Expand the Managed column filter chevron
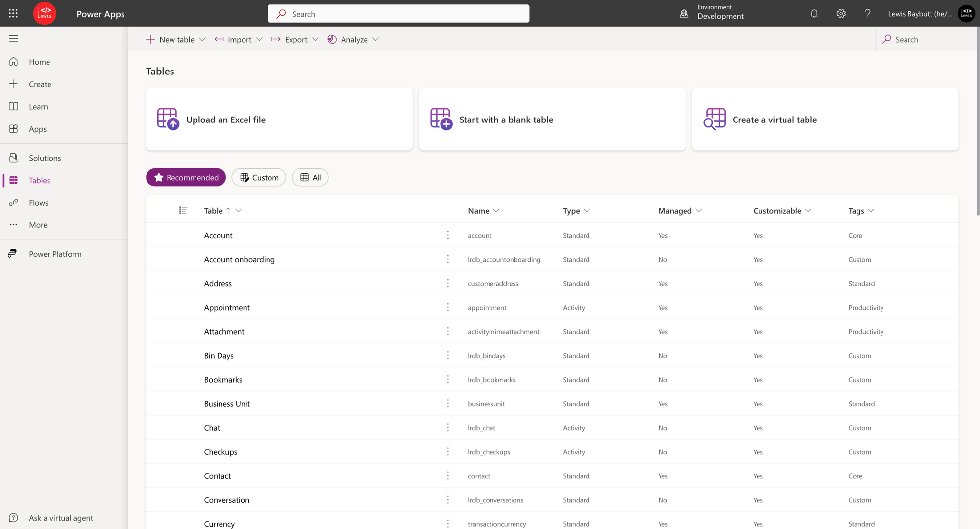 [x=699, y=211]
